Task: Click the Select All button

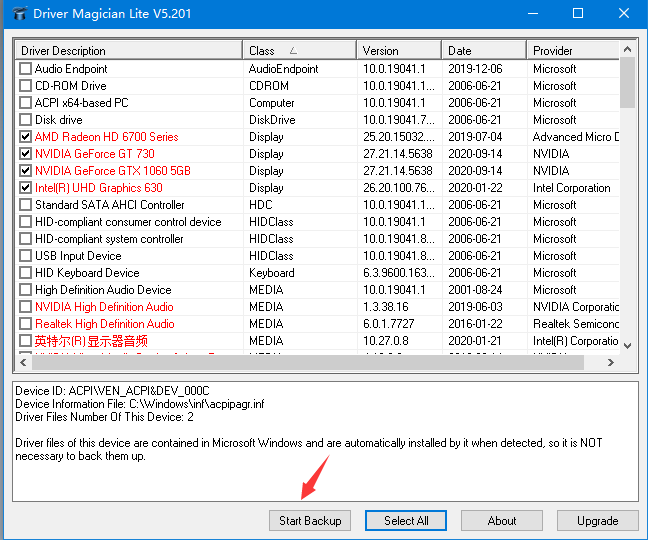Action: coord(406,521)
